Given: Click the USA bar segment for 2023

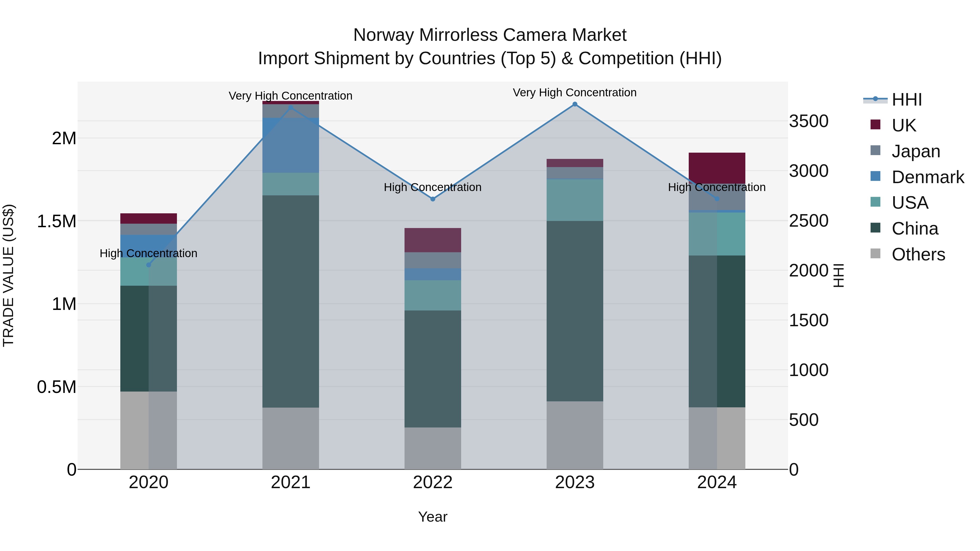Looking at the screenshot, I should (x=575, y=200).
